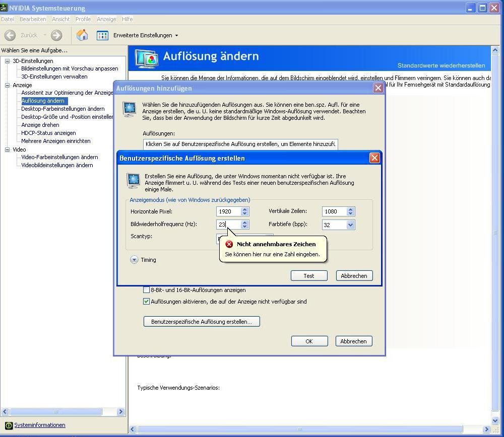The width and height of the screenshot is (504, 437).
Task: Go to the Home house icon
Action: click(82, 35)
